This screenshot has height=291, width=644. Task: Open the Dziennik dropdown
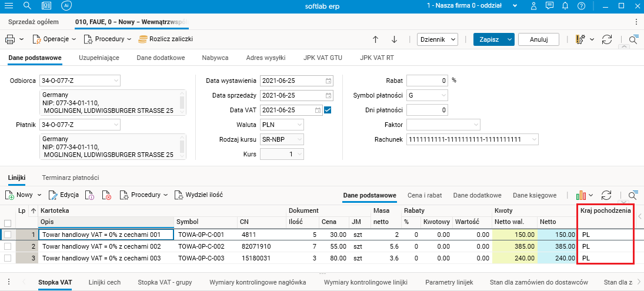point(438,39)
